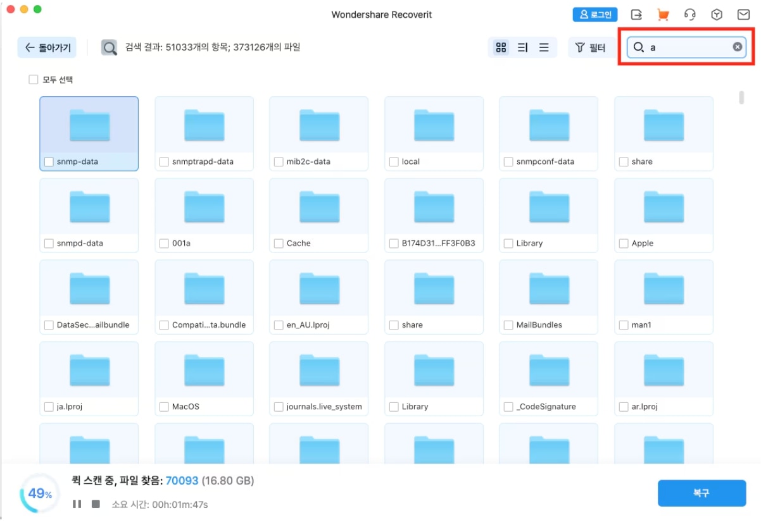Click the shopping cart icon
761x532 pixels.
click(663, 15)
